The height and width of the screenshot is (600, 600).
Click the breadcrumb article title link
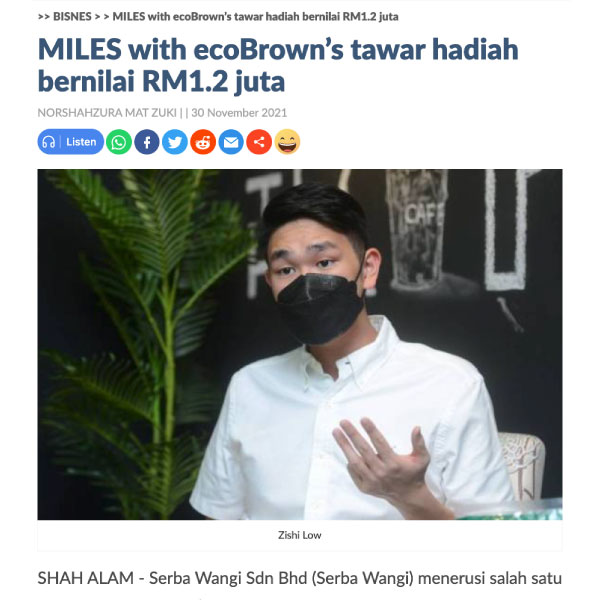(x=255, y=16)
